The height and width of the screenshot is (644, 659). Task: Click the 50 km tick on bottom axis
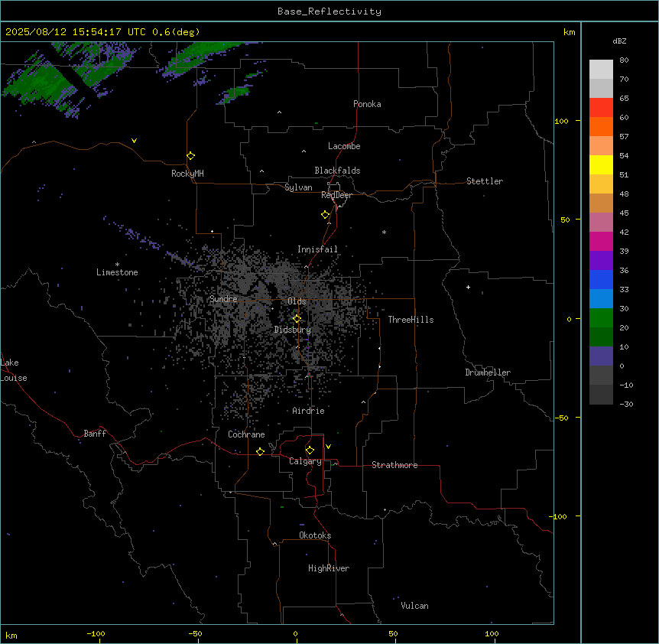(393, 633)
